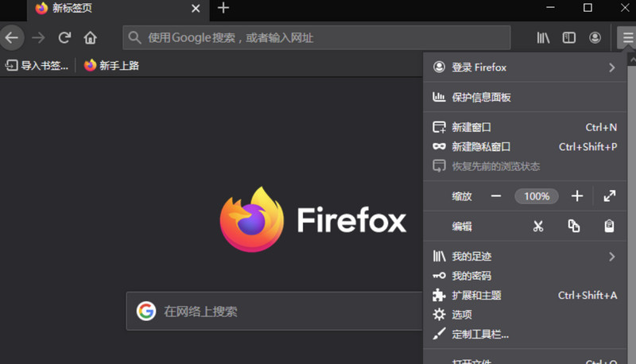Open 新手上路 bookmark

point(111,65)
